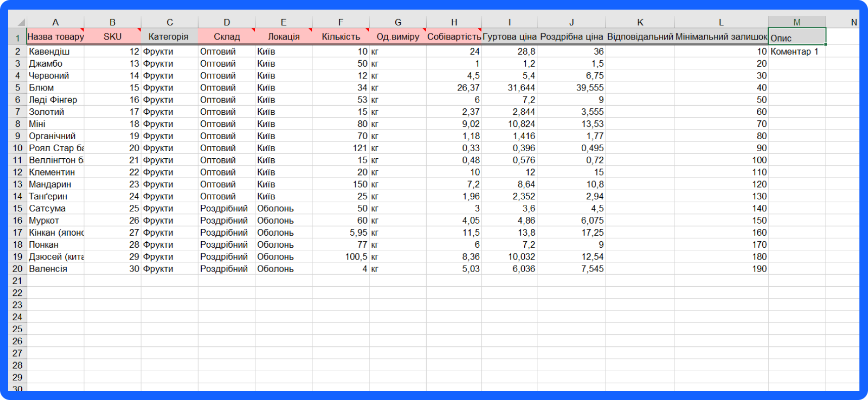Viewport: 868px width, 400px height.
Task: Click the 'SKU' header cell
Action: pos(112,37)
